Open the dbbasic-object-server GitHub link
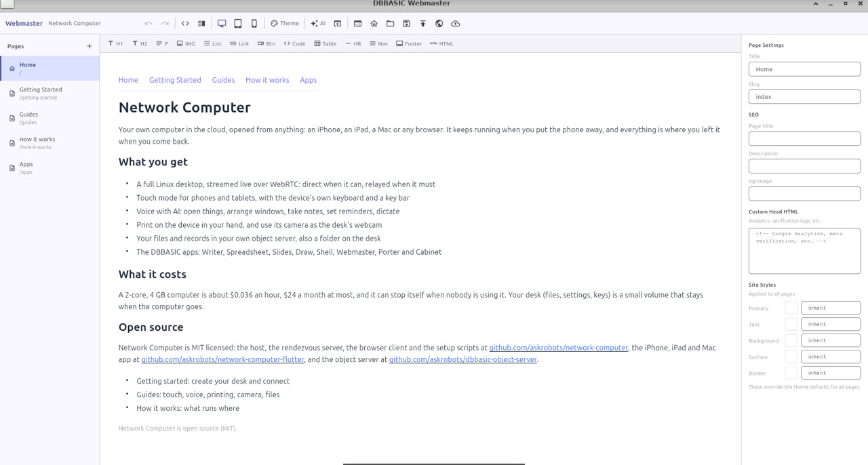Image resolution: width=868 pixels, height=465 pixels. tap(463, 359)
